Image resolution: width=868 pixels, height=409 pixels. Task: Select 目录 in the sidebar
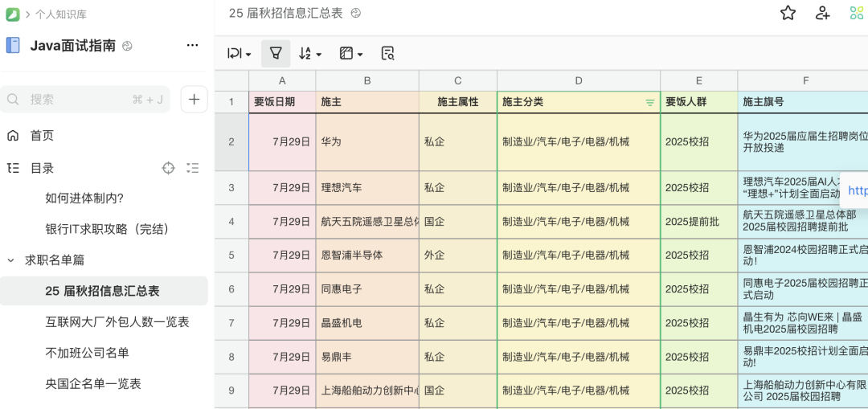(42, 168)
